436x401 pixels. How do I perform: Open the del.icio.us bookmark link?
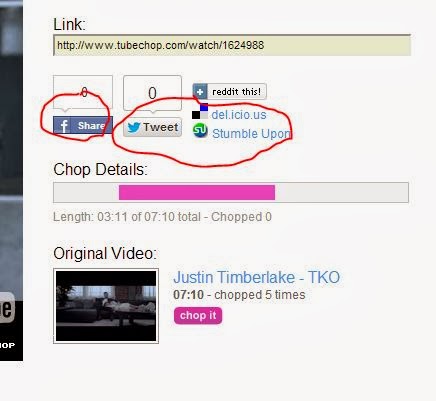coord(239,115)
